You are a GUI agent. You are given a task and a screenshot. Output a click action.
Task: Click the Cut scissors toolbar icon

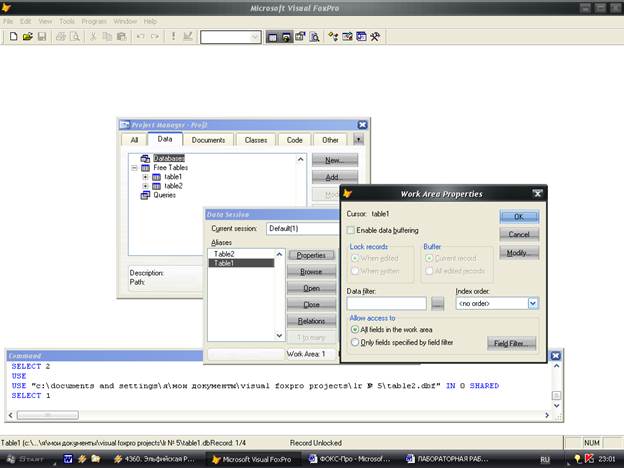pos(93,37)
